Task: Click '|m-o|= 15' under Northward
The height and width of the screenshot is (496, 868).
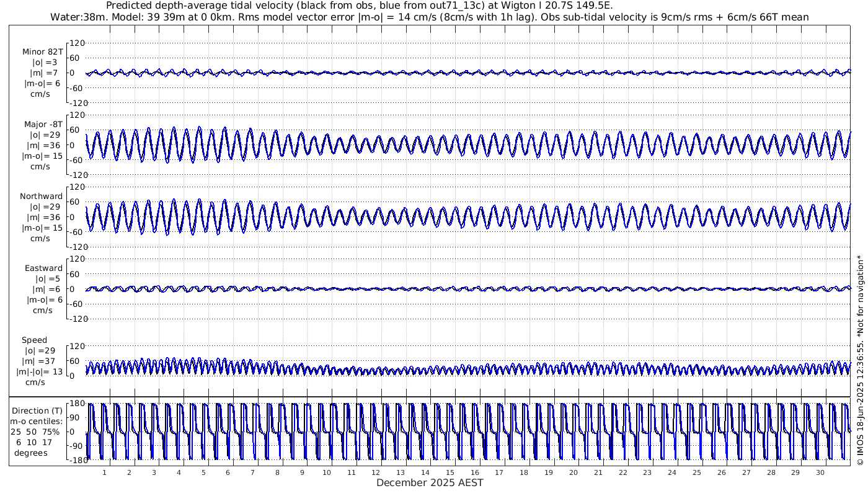Action: coord(42,228)
